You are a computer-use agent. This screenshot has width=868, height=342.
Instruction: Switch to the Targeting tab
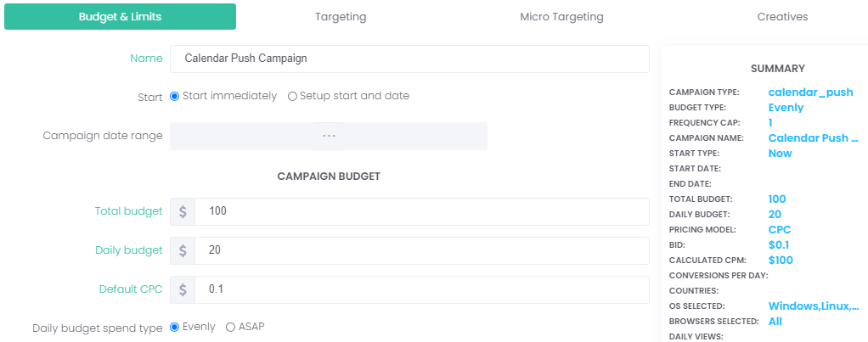[x=341, y=17]
